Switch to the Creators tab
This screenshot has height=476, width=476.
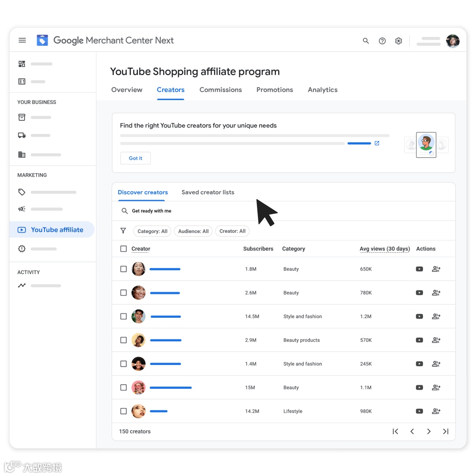(171, 90)
